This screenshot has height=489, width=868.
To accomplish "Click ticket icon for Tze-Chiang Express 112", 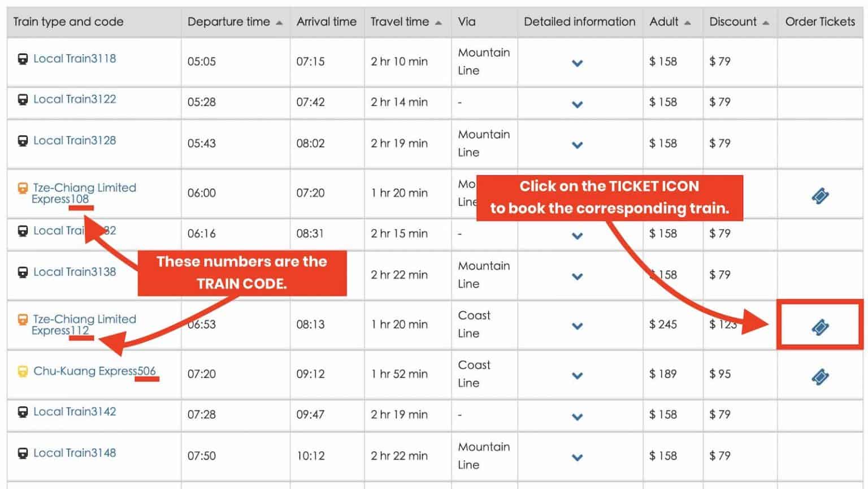I will pyautogui.click(x=820, y=327).
